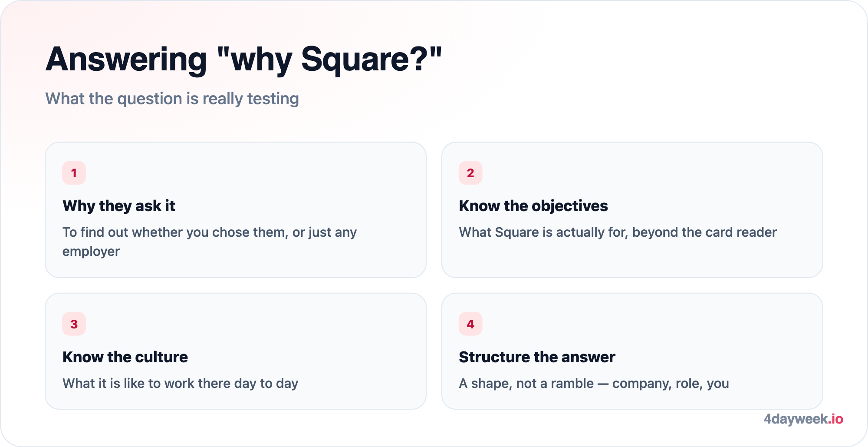Select the "Why they ask it" heading
The width and height of the screenshot is (868, 447).
tap(119, 206)
